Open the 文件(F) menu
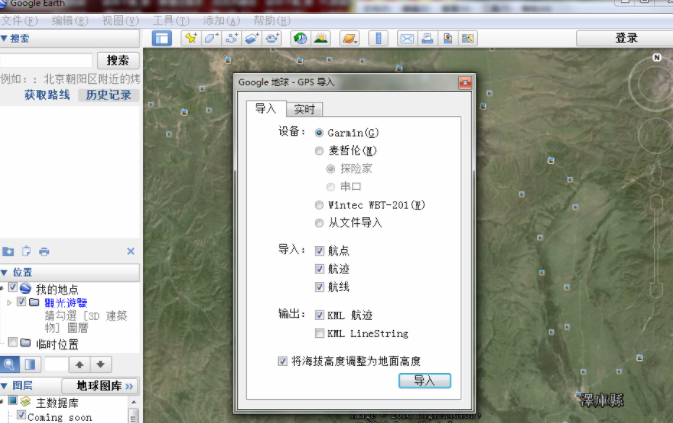 click(x=19, y=21)
